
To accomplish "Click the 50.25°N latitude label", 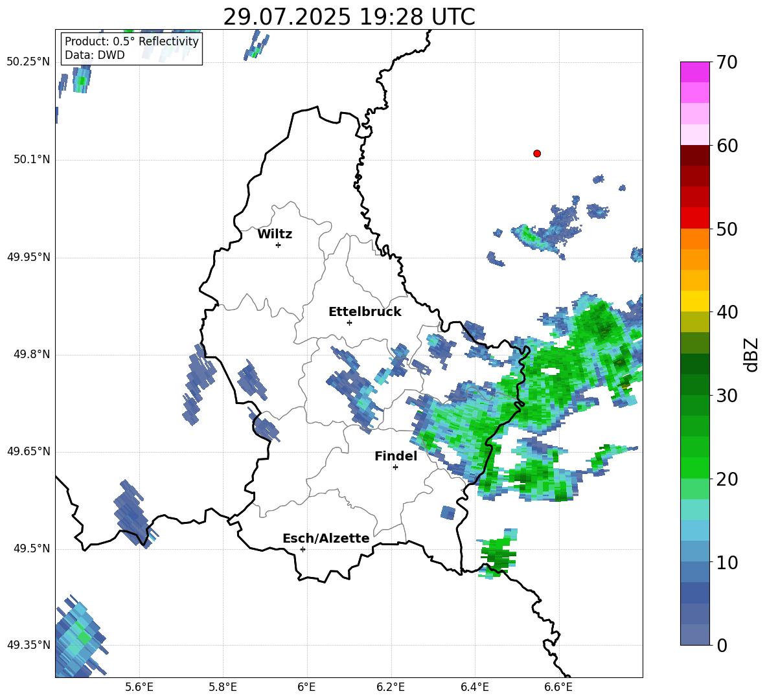I will pos(29,62).
